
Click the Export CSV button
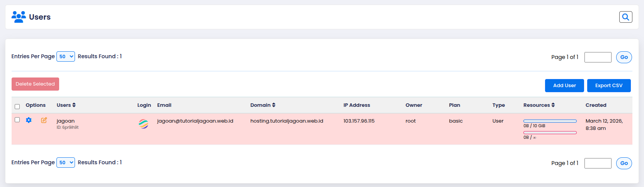(x=609, y=86)
